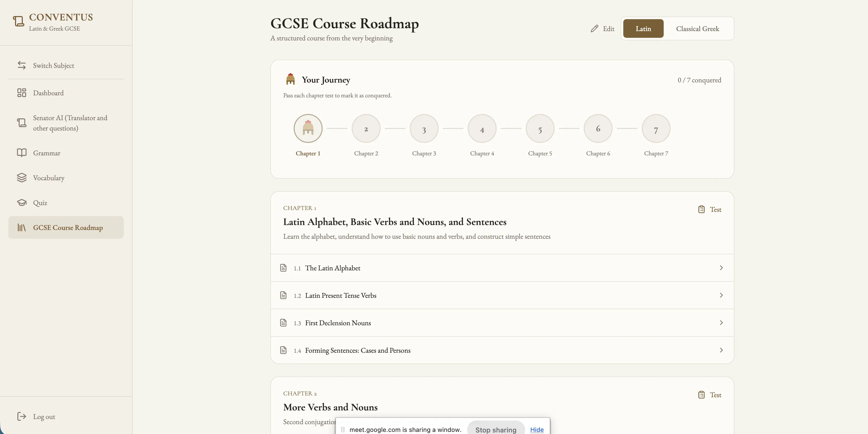The image size is (868, 434).
Task: Click the Switch Subject arrows icon
Action: tap(21, 65)
